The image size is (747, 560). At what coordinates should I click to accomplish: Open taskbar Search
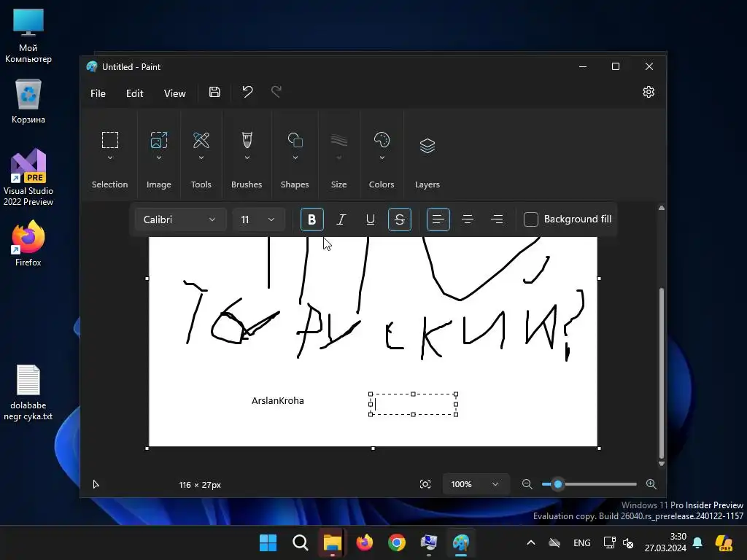(x=300, y=542)
